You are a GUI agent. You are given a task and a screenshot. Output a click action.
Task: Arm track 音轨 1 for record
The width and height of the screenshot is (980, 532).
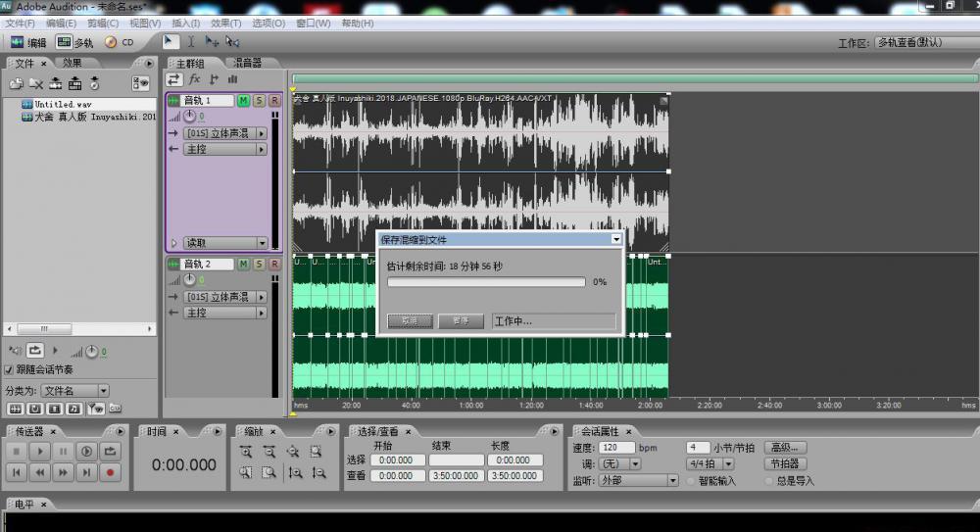[x=274, y=101]
